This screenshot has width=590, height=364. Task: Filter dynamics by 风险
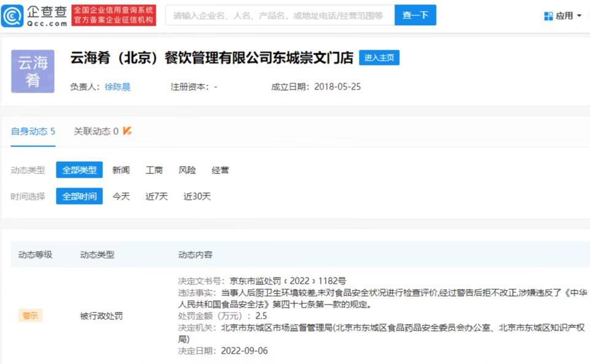(187, 170)
